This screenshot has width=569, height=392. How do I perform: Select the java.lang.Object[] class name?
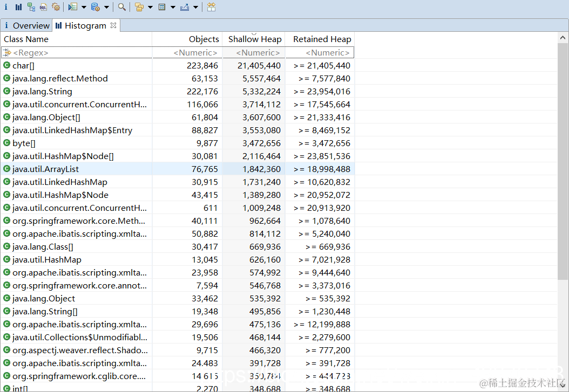(x=46, y=118)
